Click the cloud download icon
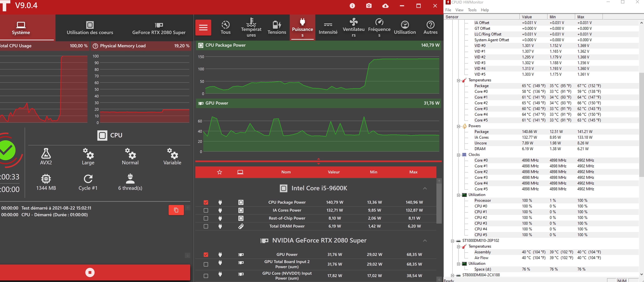644x282 pixels. pyautogui.click(x=385, y=6)
